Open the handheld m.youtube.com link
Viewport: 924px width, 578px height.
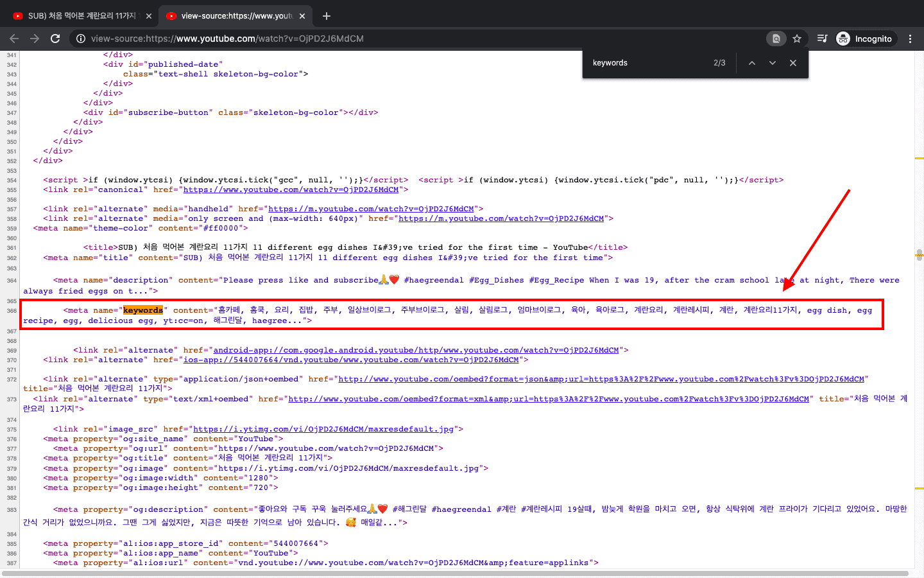pos(371,209)
